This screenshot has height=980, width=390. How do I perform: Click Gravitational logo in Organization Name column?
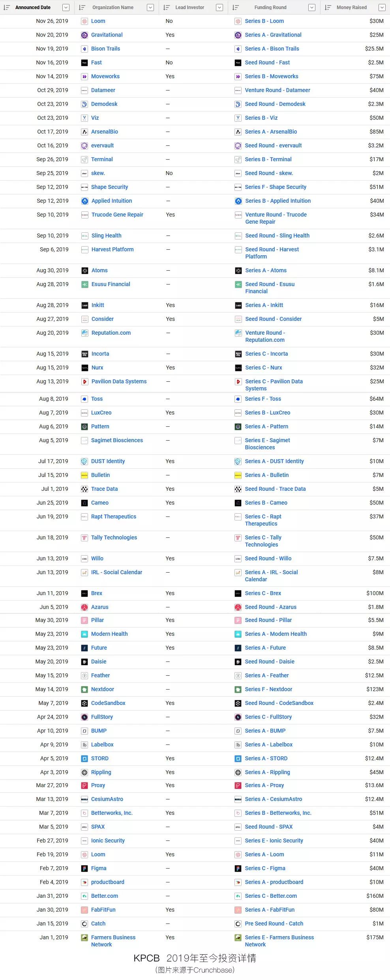[x=84, y=35]
